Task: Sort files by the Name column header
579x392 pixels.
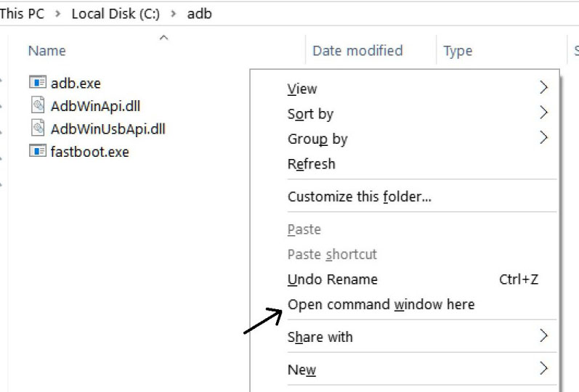Action: point(46,51)
